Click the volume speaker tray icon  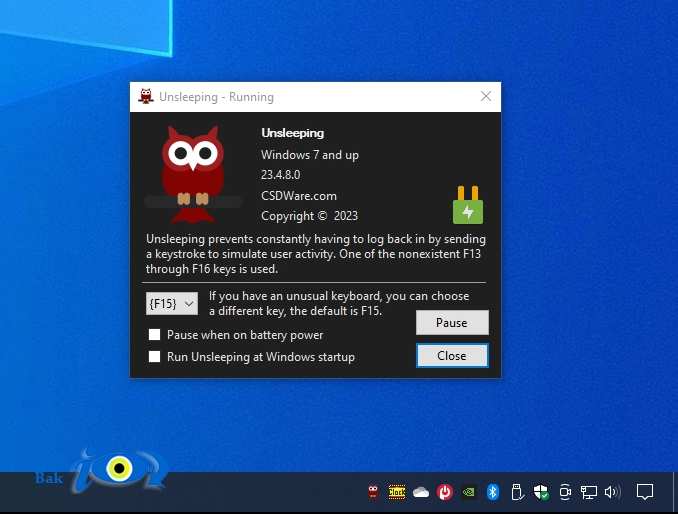click(x=613, y=492)
